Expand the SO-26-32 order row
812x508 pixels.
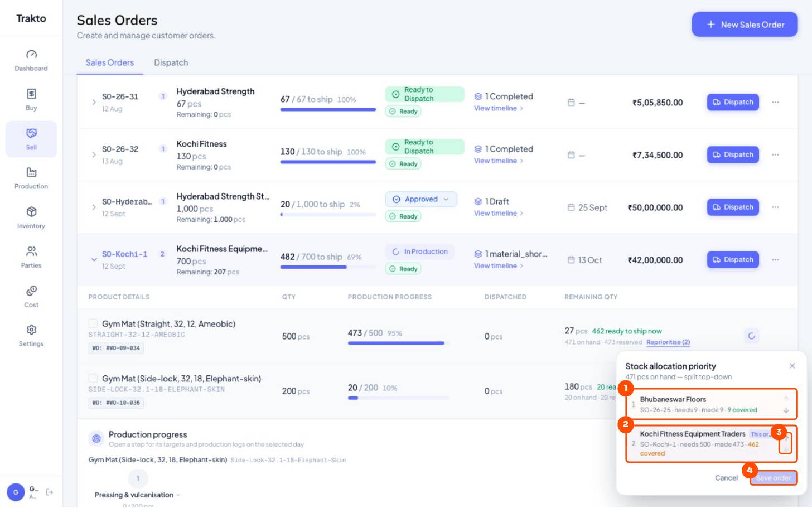94,154
